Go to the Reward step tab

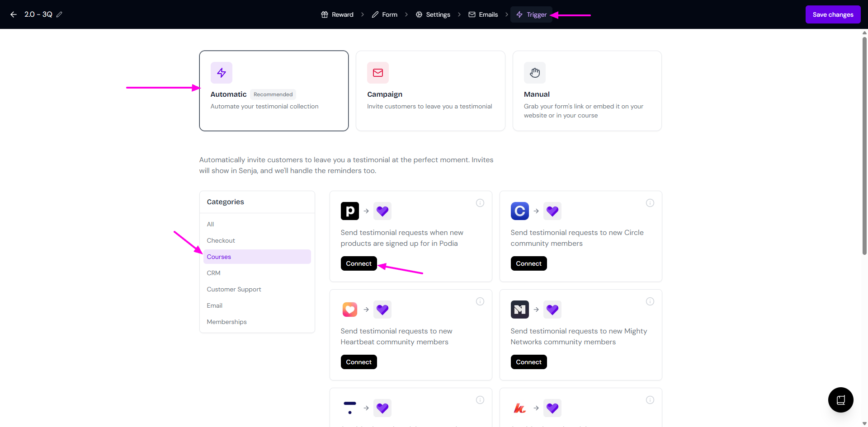[337, 14]
